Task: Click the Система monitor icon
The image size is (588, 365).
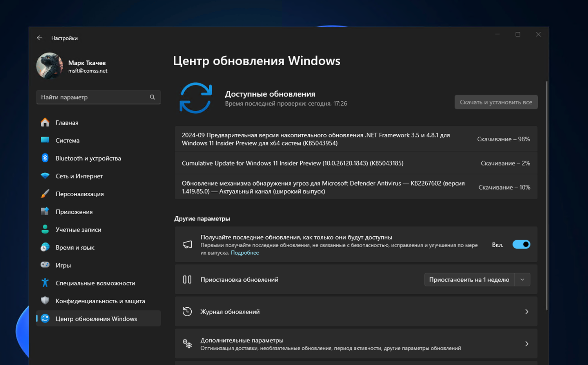Action: (45, 140)
